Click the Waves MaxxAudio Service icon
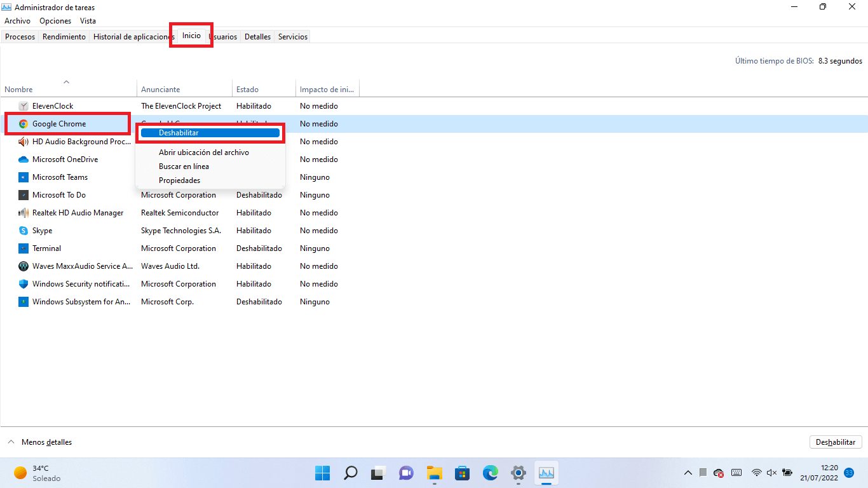This screenshot has height=488, width=868. click(x=24, y=266)
